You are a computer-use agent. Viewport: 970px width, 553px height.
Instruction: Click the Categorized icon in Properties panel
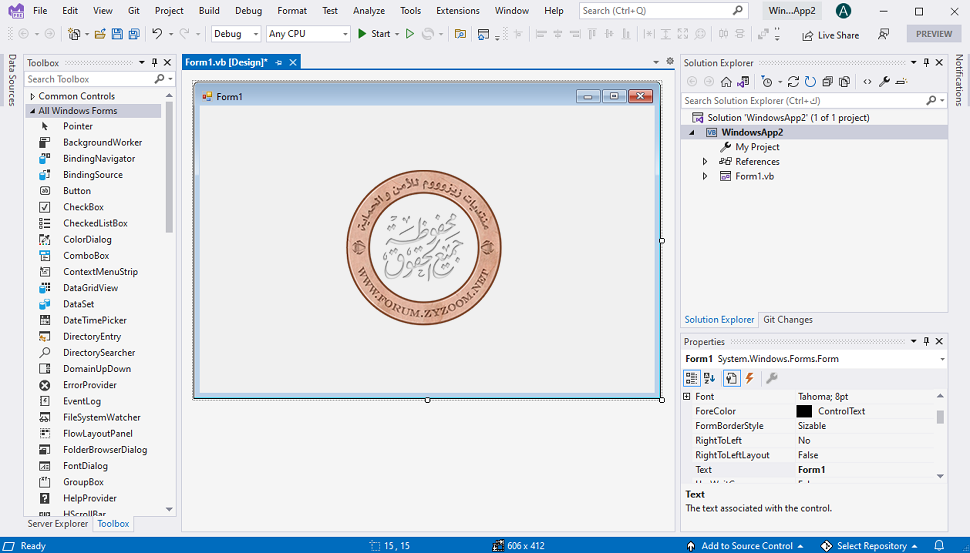[692, 378]
